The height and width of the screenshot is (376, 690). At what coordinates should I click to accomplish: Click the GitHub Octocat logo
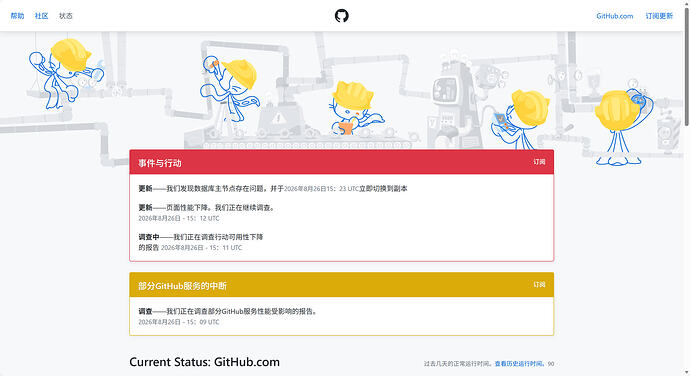click(x=341, y=16)
